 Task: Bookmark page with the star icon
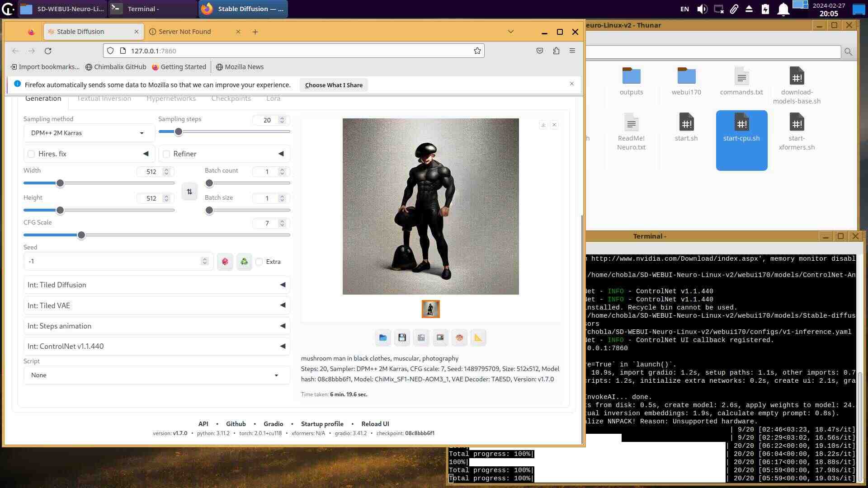coord(477,51)
